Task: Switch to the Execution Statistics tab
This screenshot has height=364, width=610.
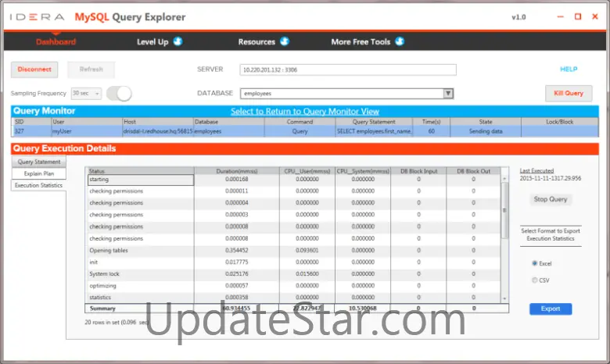Action: click(38, 185)
